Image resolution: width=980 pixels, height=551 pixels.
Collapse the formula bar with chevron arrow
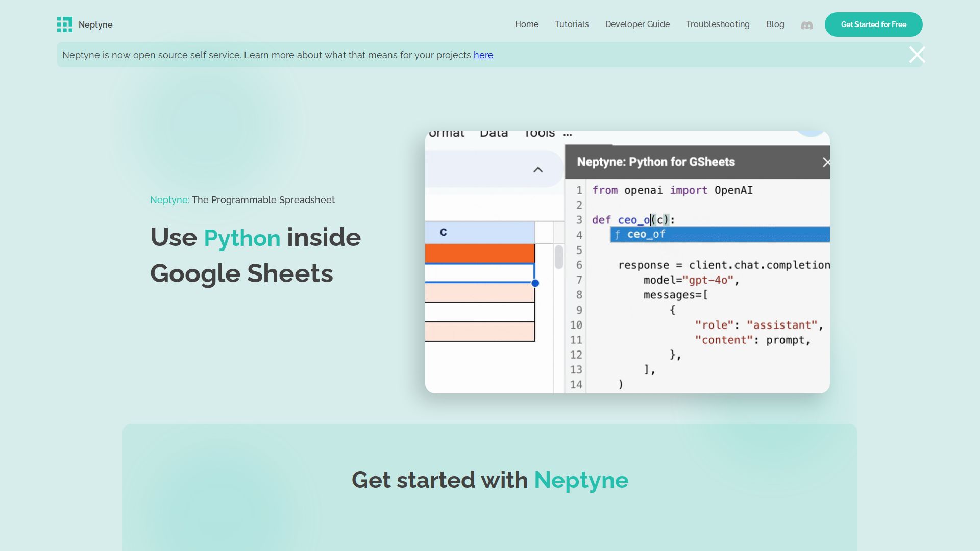(538, 170)
